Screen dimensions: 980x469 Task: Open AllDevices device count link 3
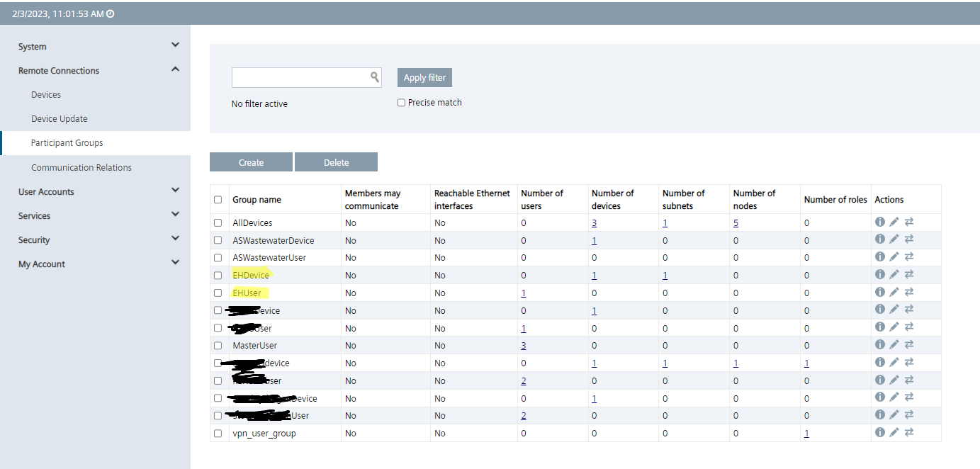pos(594,222)
